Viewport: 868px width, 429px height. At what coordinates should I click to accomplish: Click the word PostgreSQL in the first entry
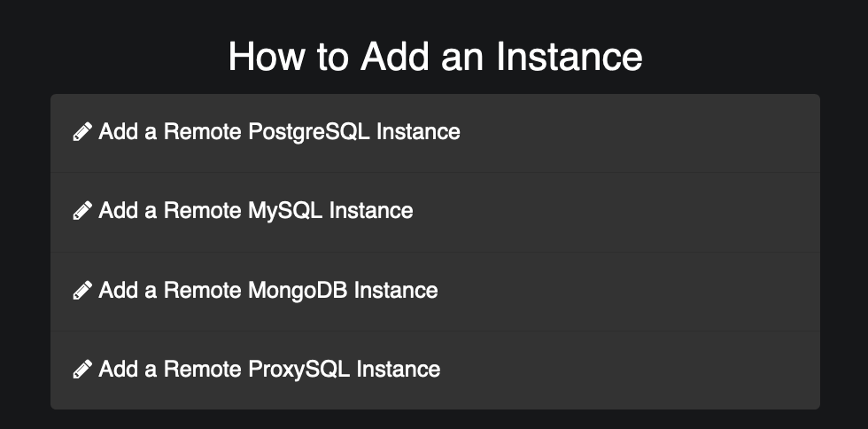click(x=309, y=133)
